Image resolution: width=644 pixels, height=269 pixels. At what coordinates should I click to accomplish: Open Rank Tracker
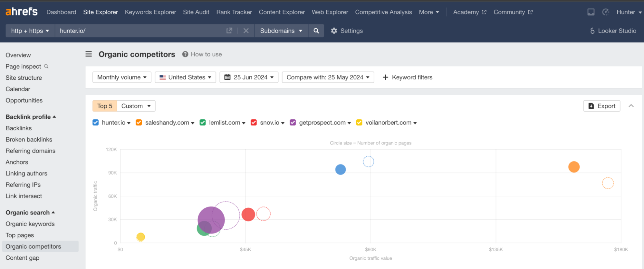234,12
